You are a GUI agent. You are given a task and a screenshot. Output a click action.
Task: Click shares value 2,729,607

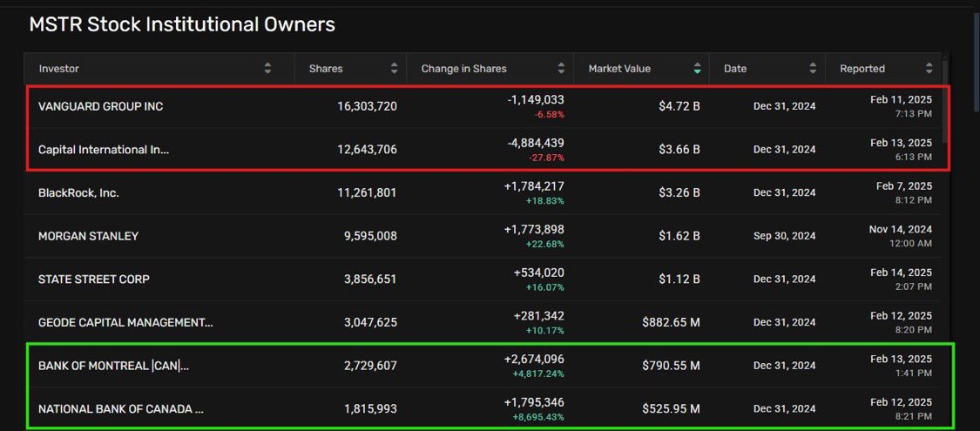click(x=370, y=366)
